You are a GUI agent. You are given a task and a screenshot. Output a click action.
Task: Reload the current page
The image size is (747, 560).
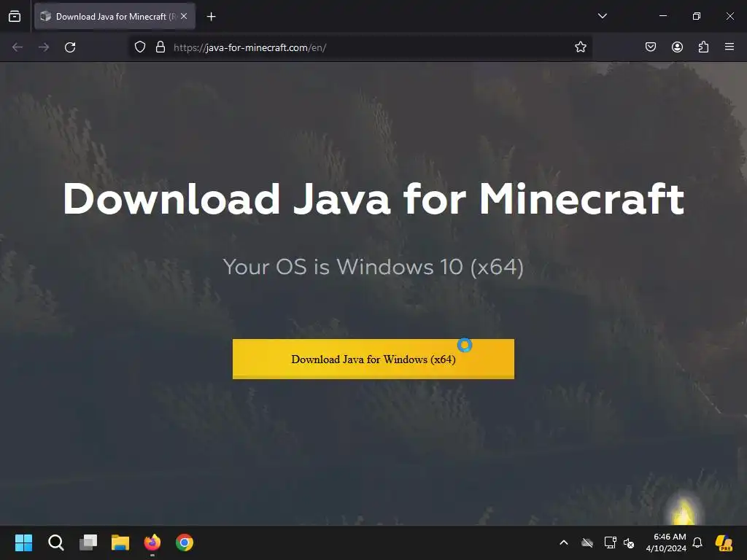70,47
